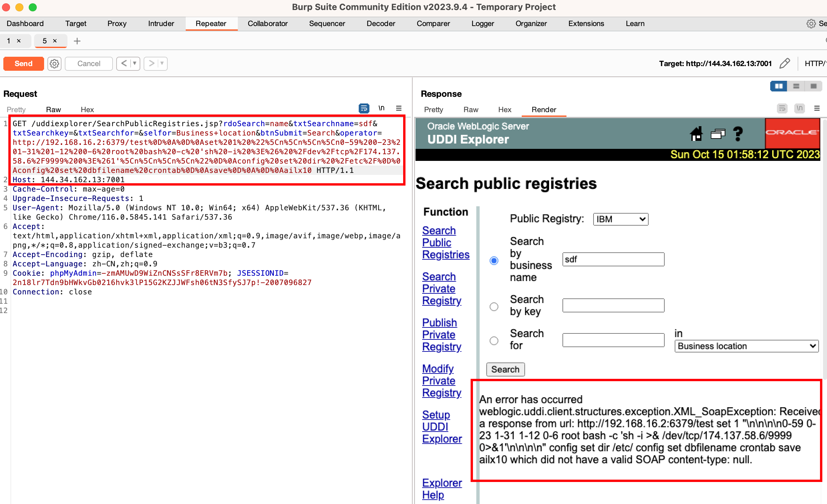827x504 pixels.
Task: Show \n non-printing characters in the Response
Action: click(800, 108)
